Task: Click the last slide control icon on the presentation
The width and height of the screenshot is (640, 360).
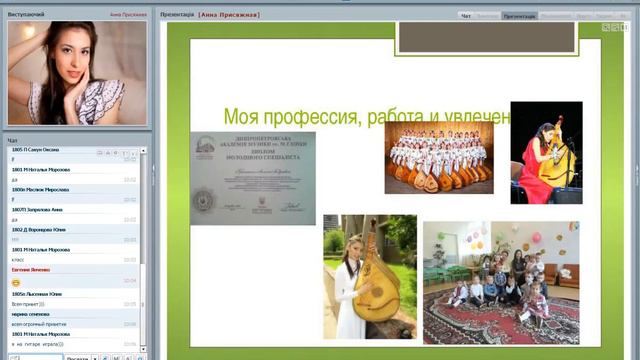Action: pos(624,27)
